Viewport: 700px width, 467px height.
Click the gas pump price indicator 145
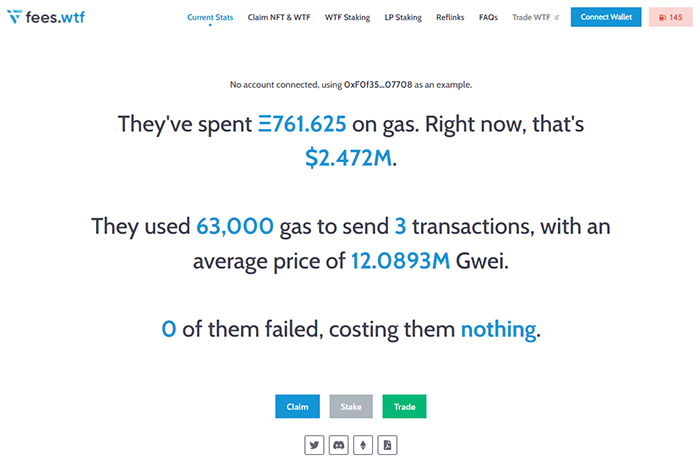click(x=671, y=17)
